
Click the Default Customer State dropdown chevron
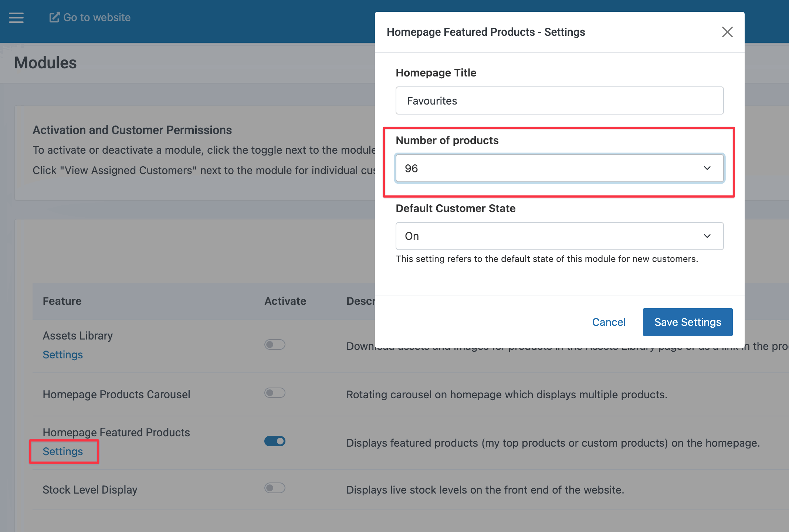pos(707,236)
